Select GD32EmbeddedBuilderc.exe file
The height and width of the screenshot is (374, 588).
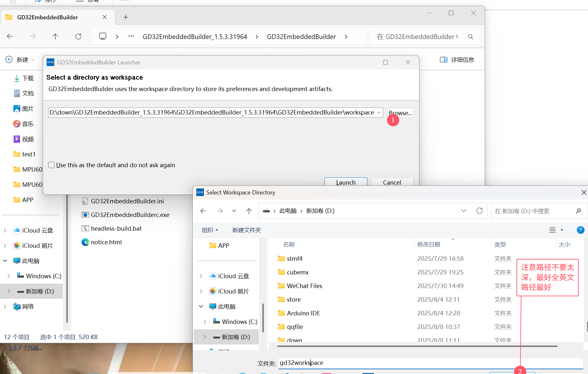click(126, 215)
